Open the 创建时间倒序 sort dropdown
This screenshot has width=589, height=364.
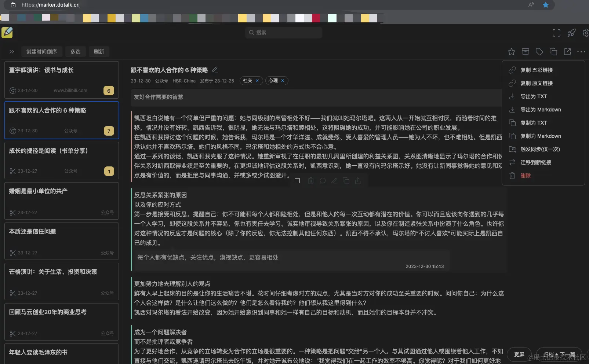click(x=41, y=52)
